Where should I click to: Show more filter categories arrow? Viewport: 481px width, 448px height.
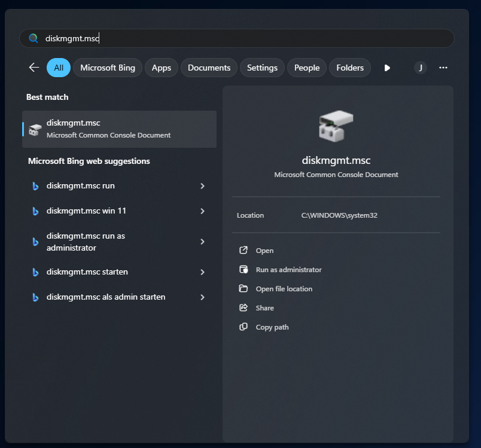(387, 68)
